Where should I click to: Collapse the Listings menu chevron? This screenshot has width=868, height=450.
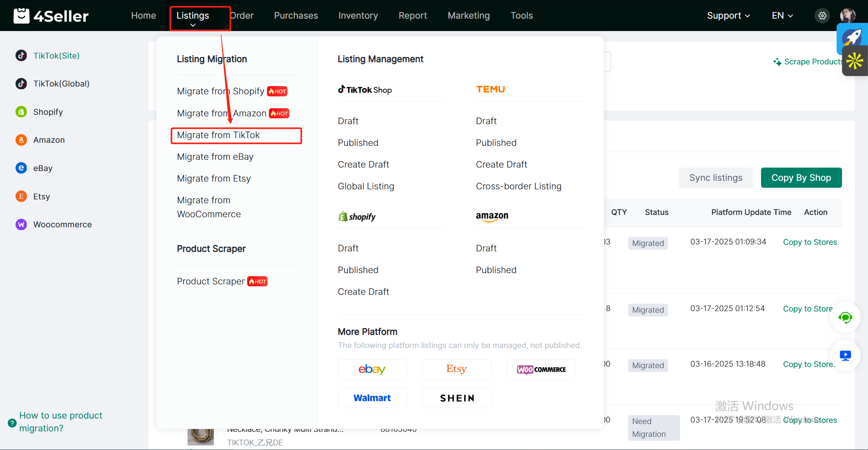pos(193,25)
